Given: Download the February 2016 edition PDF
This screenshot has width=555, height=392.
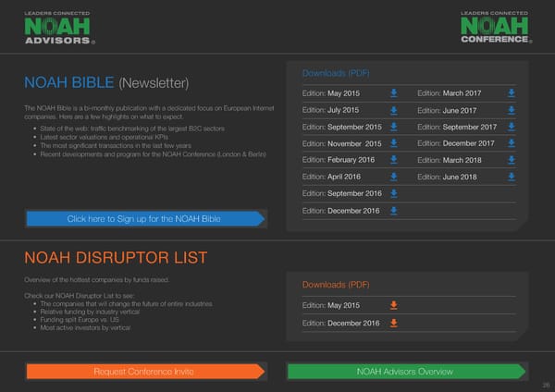Looking at the screenshot, I should tap(394, 160).
